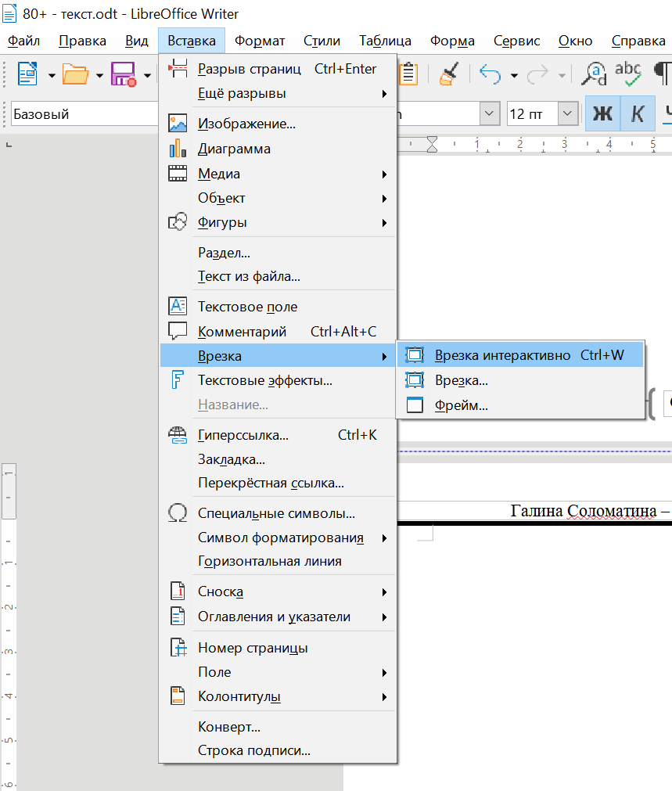Viewport: 672px width, 791px height.
Task: Toggle italic К button
Action: tap(638, 113)
